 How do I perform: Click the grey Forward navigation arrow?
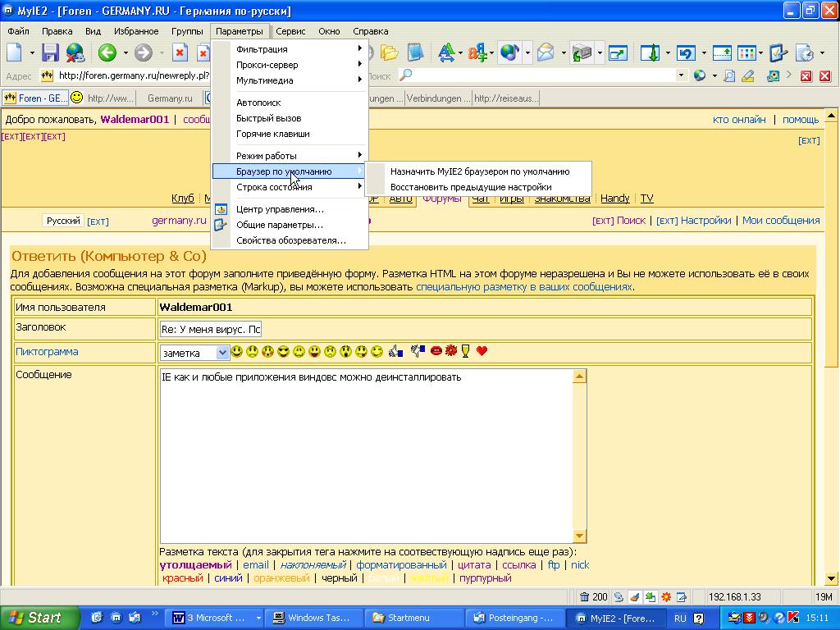[143, 52]
